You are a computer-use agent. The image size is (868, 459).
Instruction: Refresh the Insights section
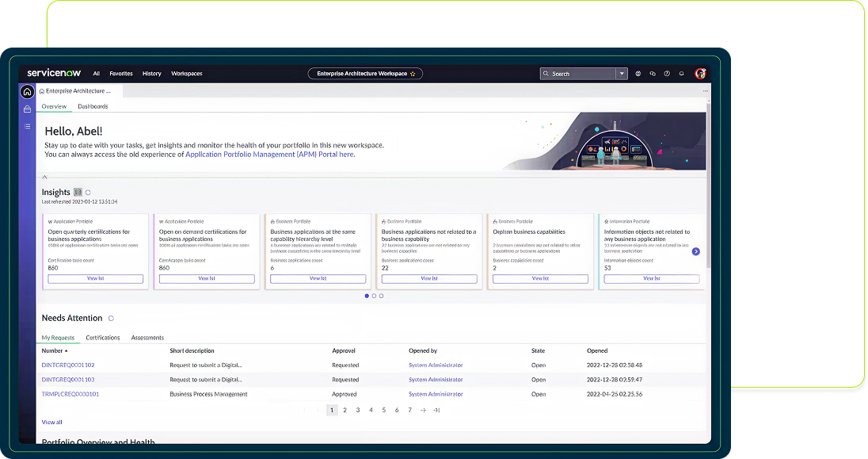tap(88, 193)
